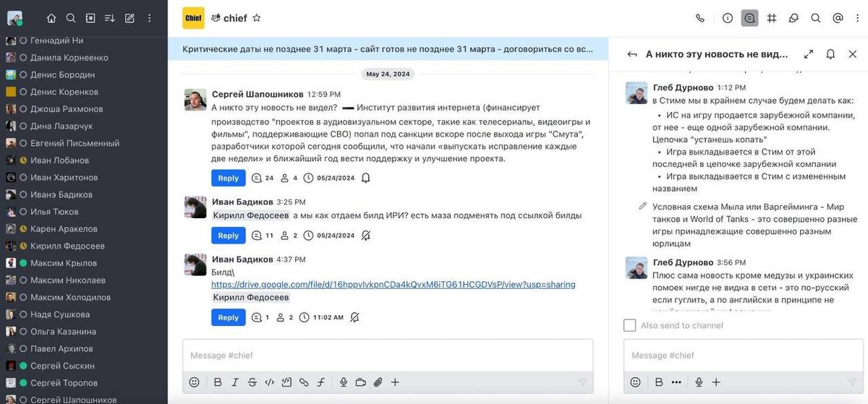Open the Discussions panel in the header
The height and width of the screenshot is (404, 868).
click(x=793, y=18)
